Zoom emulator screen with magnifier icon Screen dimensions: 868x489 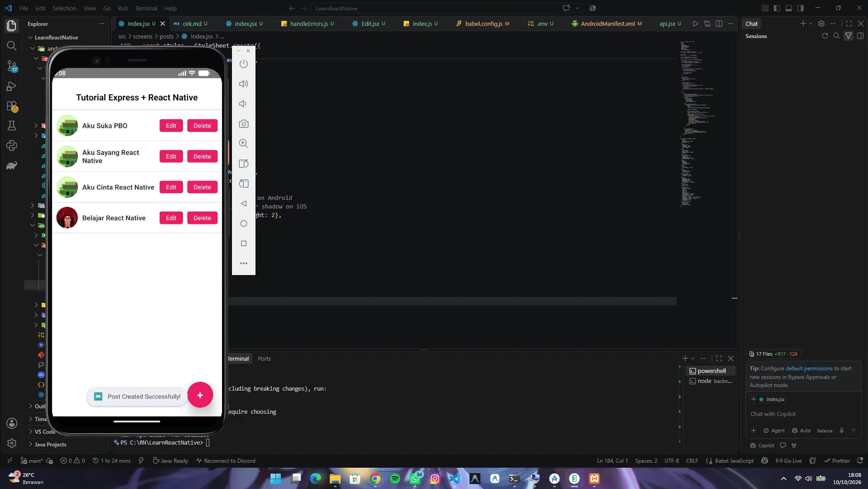(x=244, y=144)
